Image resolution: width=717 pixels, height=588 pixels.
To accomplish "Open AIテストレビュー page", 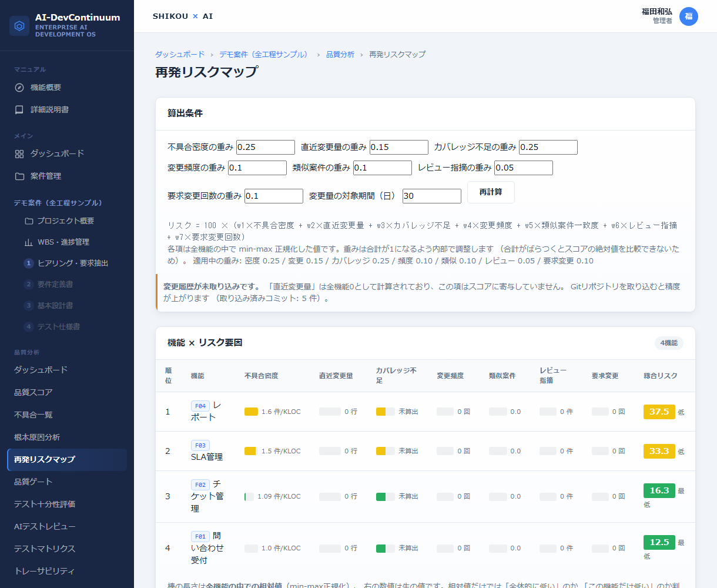I will (67, 527).
